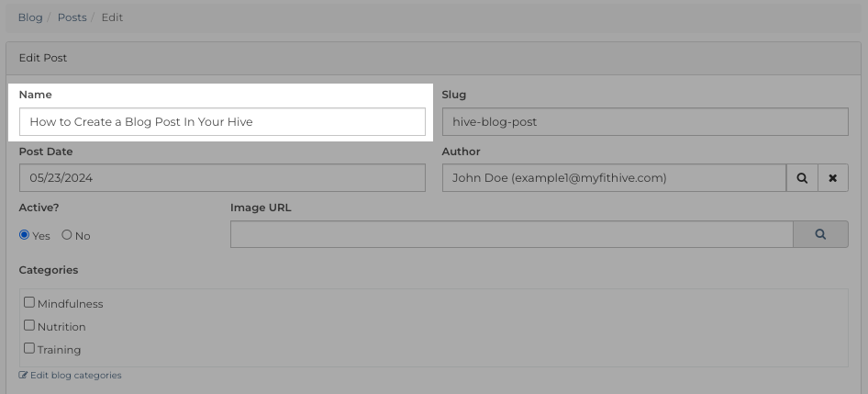The image size is (868, 394).
Task: Click the Image URL search icon button
Action: pos(820,234)
